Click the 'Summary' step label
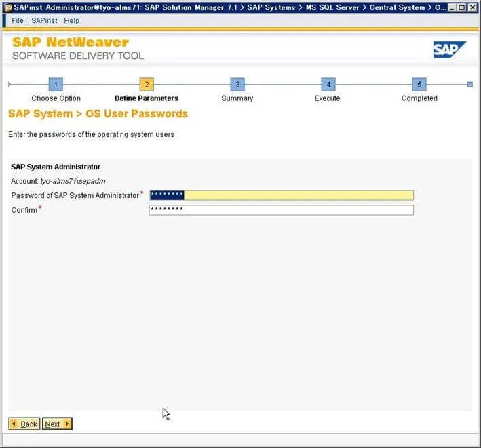 pos(237,98)
